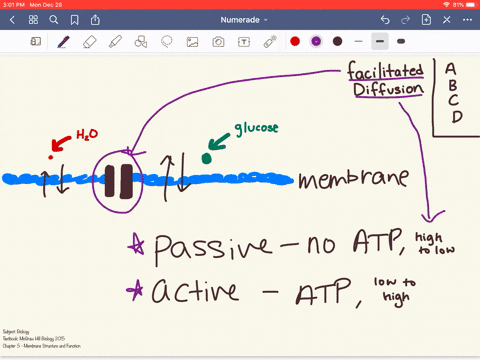Bookmark this page
Viewport: 480px width, 360px height.
74,20
